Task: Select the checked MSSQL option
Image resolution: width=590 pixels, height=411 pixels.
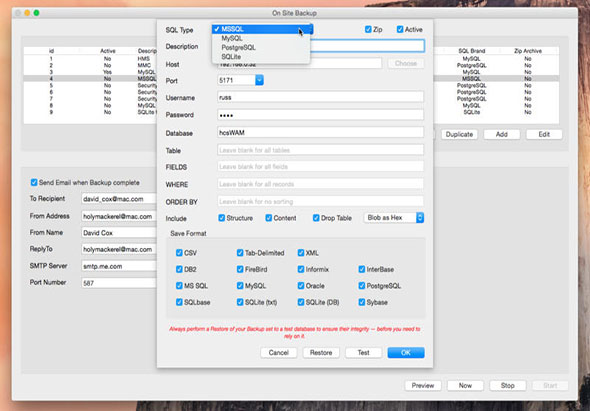Action: tap(261, 29)
